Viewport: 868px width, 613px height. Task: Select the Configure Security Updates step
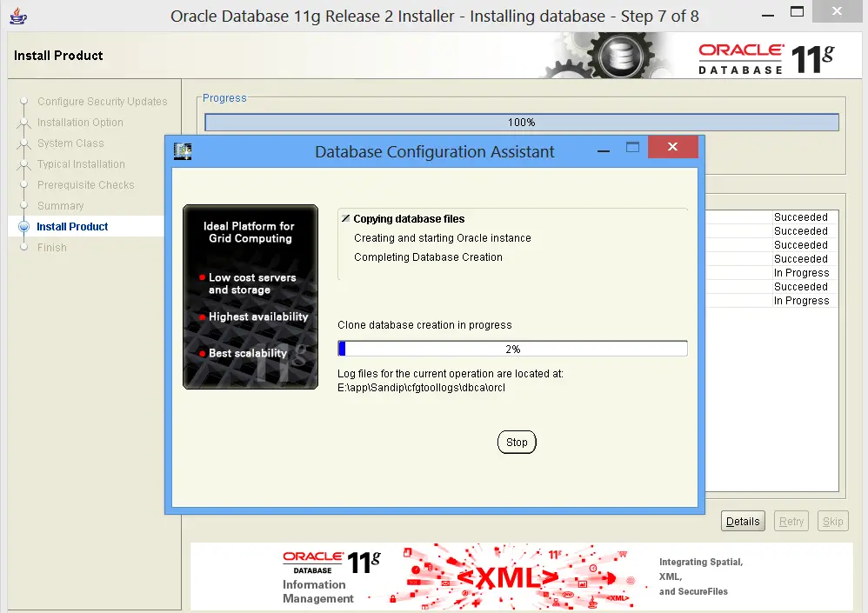pos(102,102)
